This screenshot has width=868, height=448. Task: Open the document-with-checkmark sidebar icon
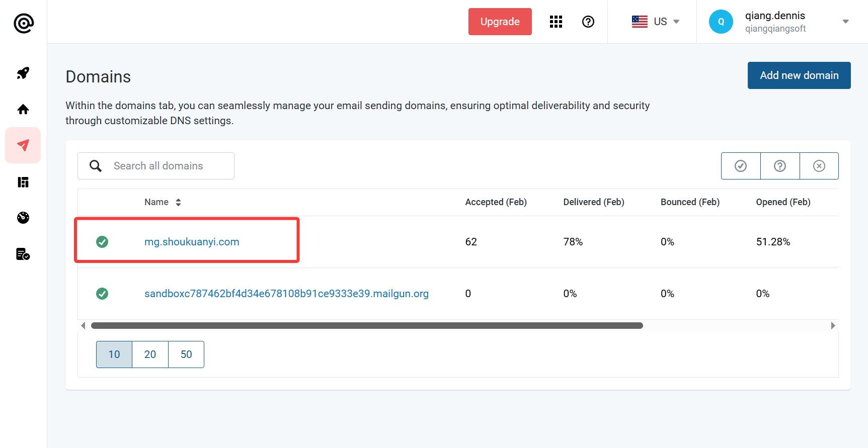[x=23, y=254]
